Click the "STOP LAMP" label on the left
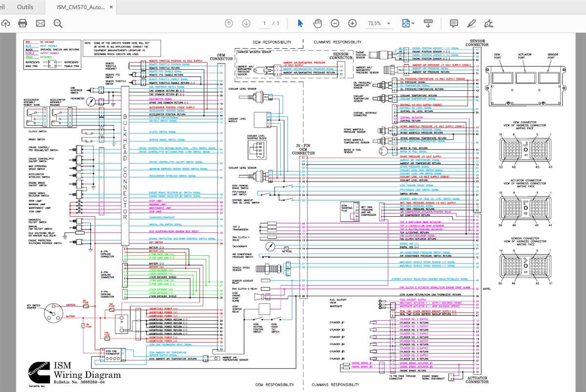Screen dimensions: 586x392 coord(34,201)
